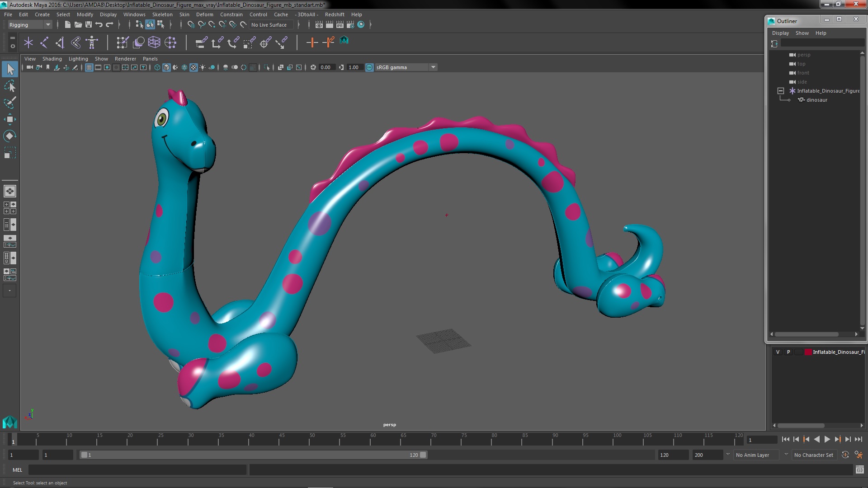Toggle the film gate display
Screen dimensions: 868x488
click(98, 67)
